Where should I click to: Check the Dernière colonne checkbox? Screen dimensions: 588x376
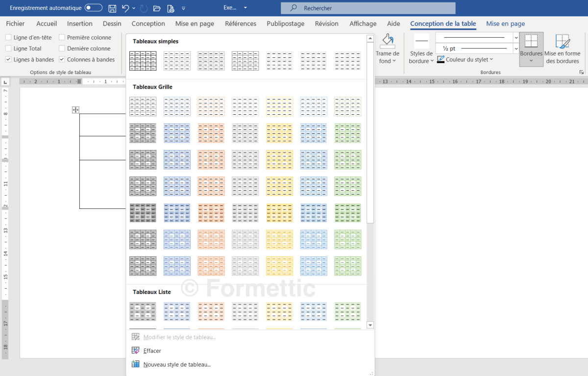62,49
